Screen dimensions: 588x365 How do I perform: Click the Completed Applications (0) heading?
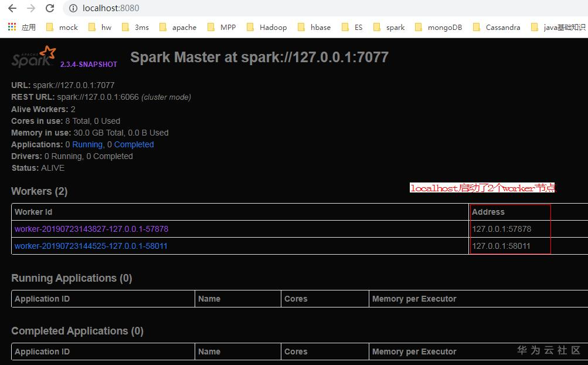[x=77, y=331]
